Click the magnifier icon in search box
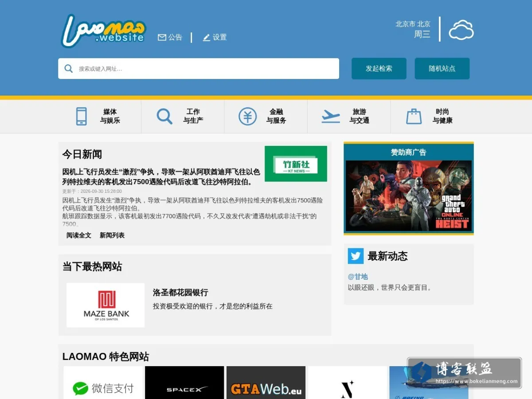The width and height of the screenshot is (532, 399). pos(69,69)
